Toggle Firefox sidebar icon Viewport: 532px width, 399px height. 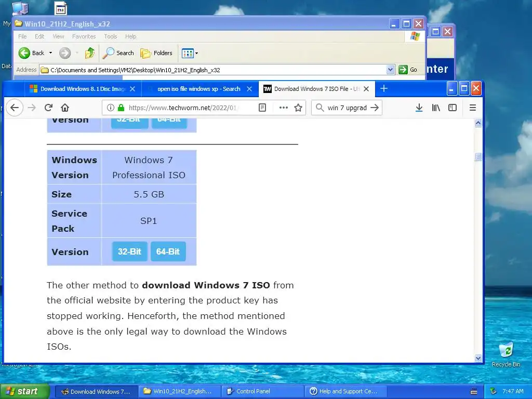tap(453, 108)
